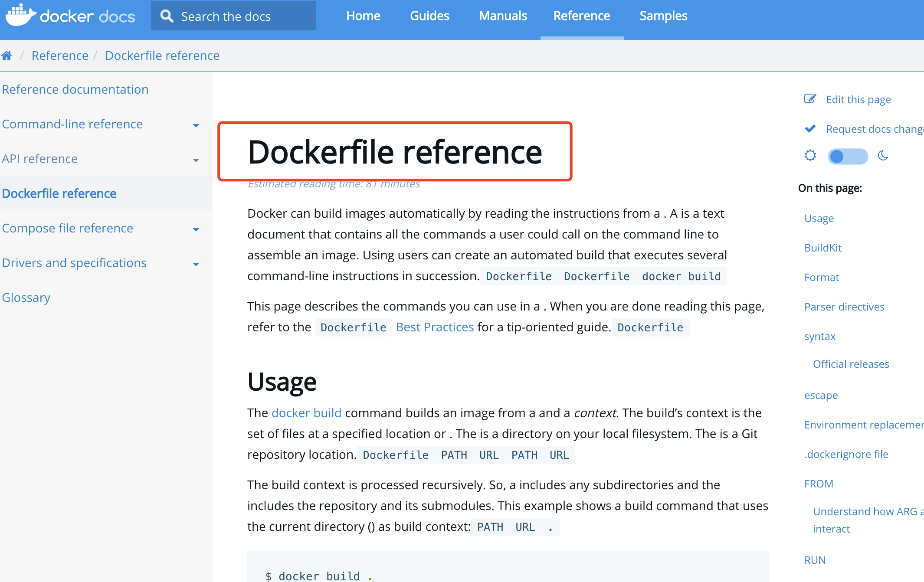
Task: Expand the Compose file reference section
Action: 196,229
